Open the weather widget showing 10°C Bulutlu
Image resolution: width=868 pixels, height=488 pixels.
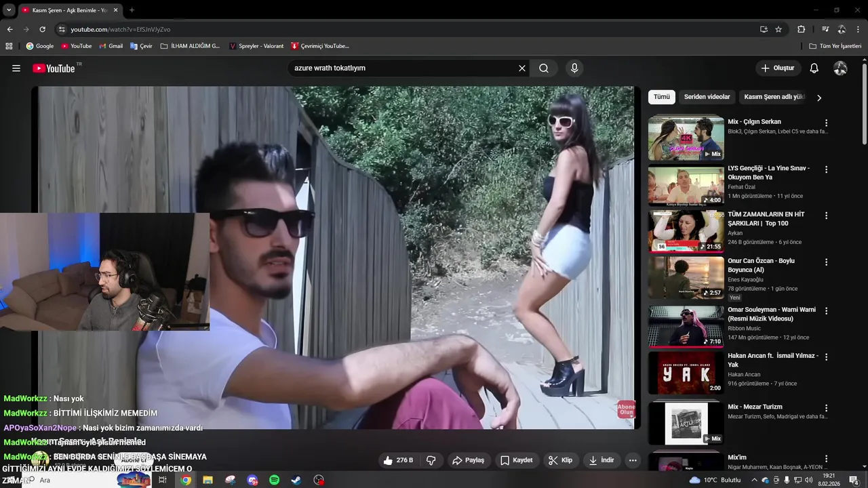coord(715,480)
